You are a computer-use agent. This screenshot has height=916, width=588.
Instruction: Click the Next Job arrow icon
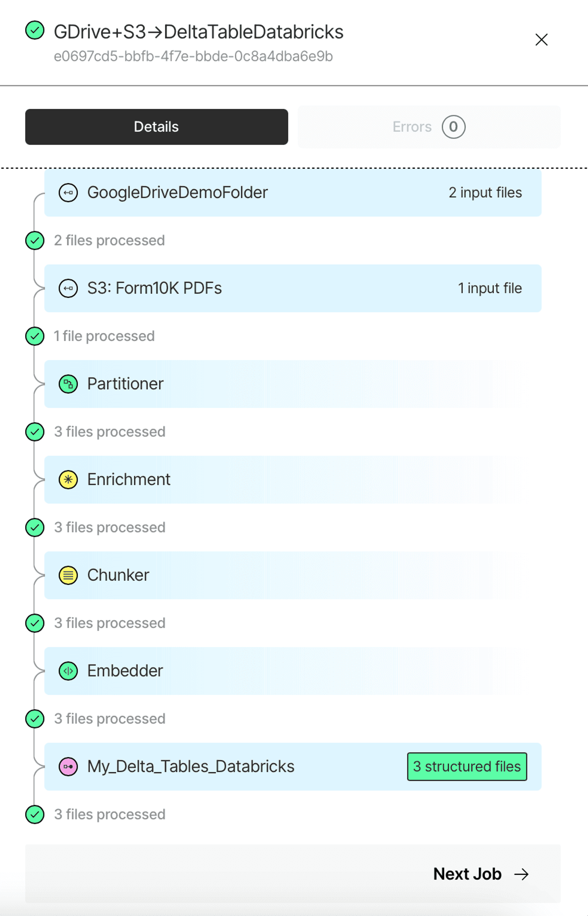click(521, 874)
